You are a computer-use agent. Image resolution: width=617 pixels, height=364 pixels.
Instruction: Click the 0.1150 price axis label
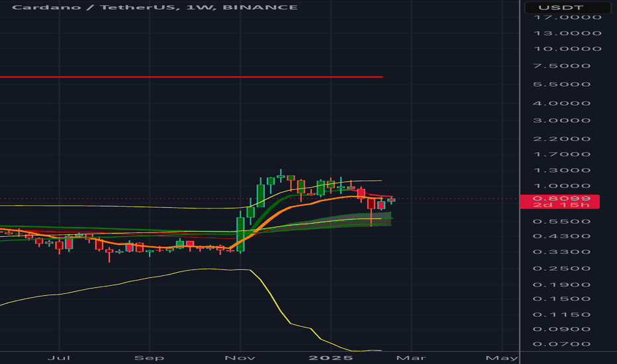coord(562,315)
